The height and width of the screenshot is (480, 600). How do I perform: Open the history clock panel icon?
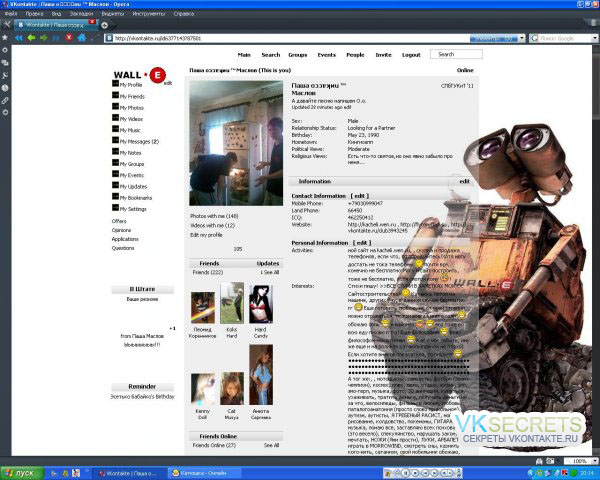5,88
